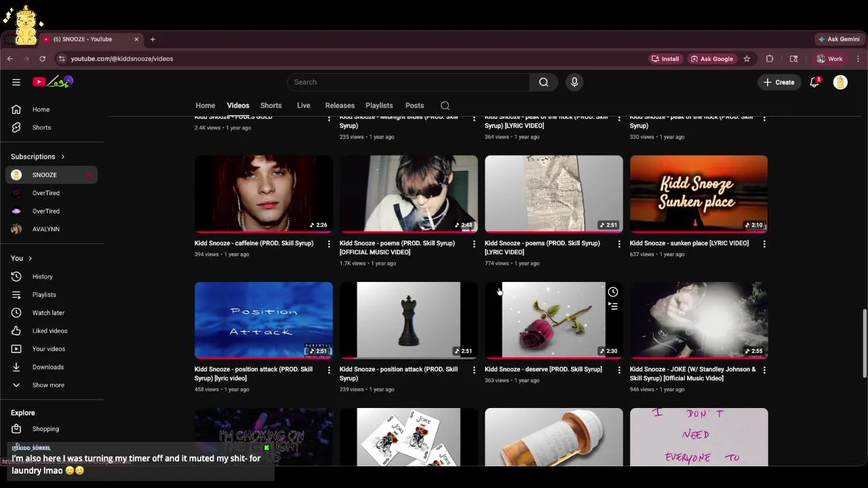This screenshot has height=488, width=868.
Task: Play caffeine video thumbnail
Action: pos(264,194)
